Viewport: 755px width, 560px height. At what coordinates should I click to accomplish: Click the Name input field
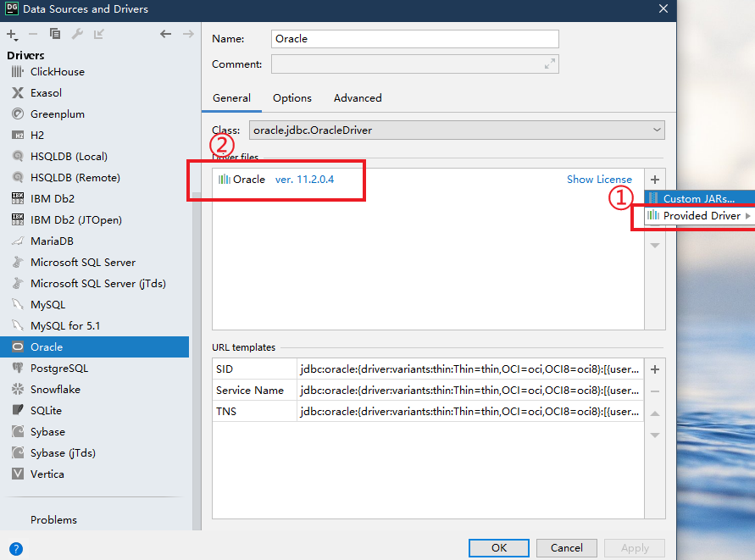point(415,39)
